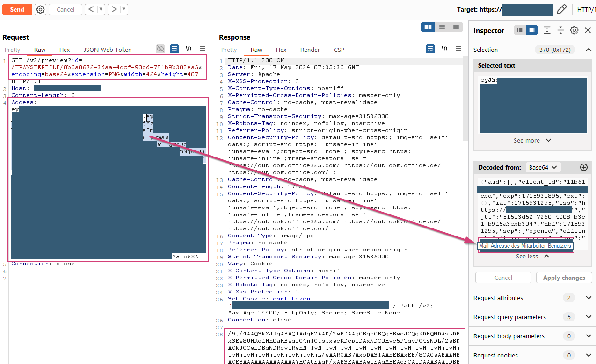The width and height of the screenshot is (596, 364).
Task: Click Inspector Cancel button
Action: point(503,278)
